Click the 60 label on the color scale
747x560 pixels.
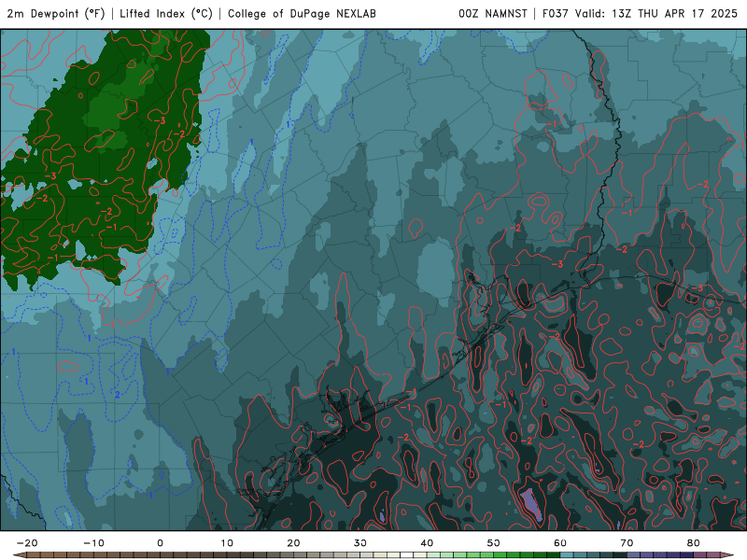pos(560,543)
